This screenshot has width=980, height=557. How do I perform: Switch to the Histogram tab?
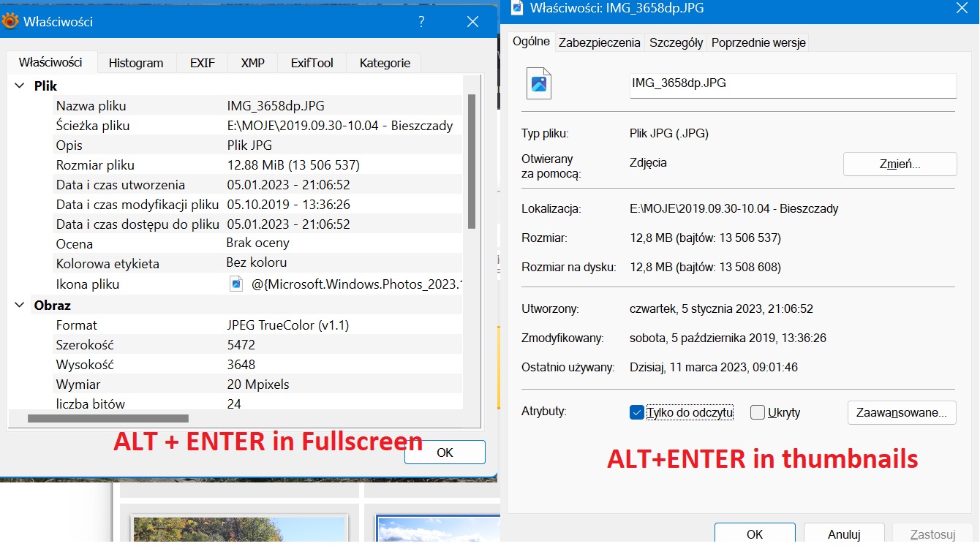(136, 63)
